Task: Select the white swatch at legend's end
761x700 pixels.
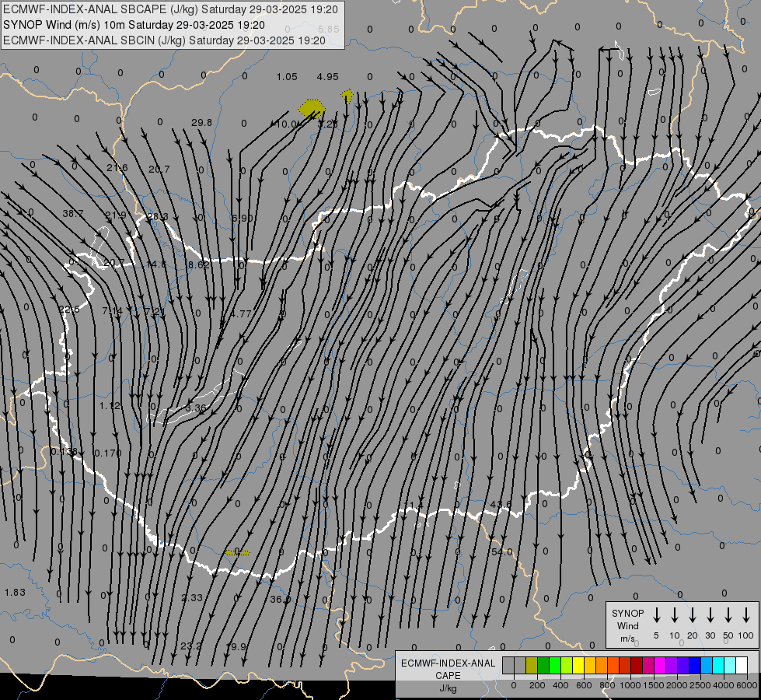Action: click(741, 666)
